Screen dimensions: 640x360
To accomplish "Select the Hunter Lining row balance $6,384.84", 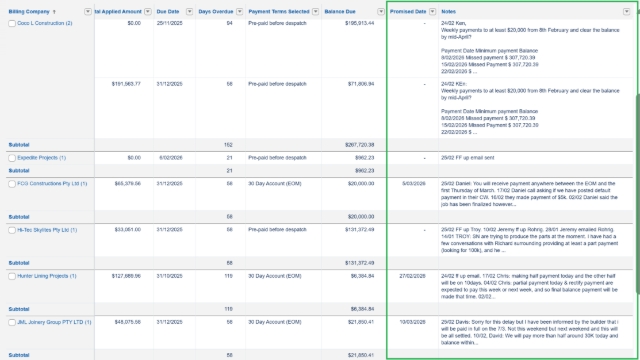I will click(x=362, y=276).
